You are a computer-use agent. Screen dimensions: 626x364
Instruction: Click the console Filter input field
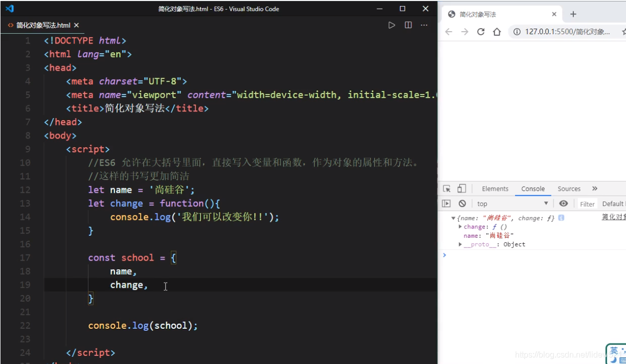coord(587,204)
